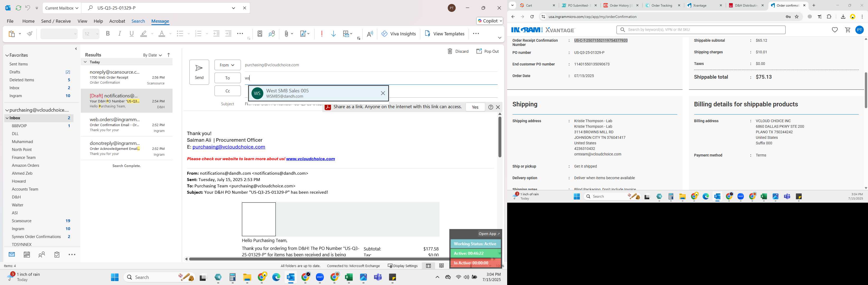
Task: Click the font color icon
Action: [x=162, y=34]
